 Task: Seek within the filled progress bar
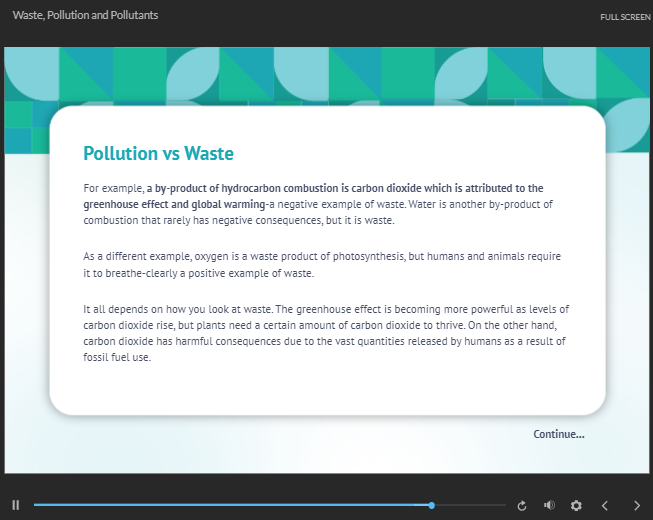tap(231, 505)
